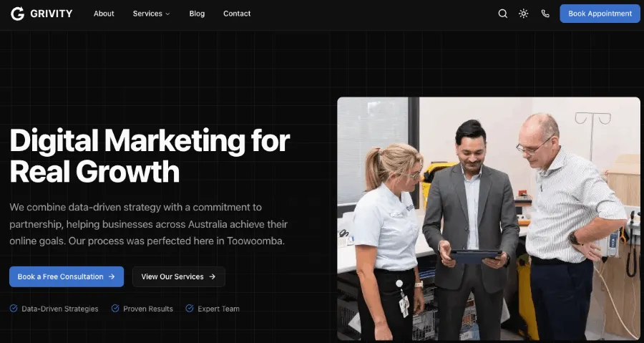Click Book a Free Consultation button
The height and width of the screenshot is (343, 644).
(67, 276)
